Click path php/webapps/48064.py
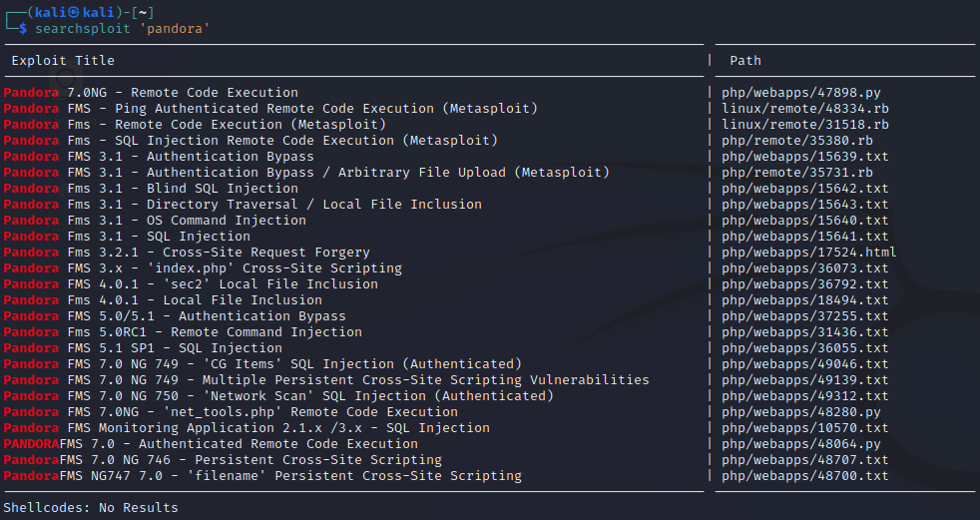980x520 pixels. (x=801, y=444)
